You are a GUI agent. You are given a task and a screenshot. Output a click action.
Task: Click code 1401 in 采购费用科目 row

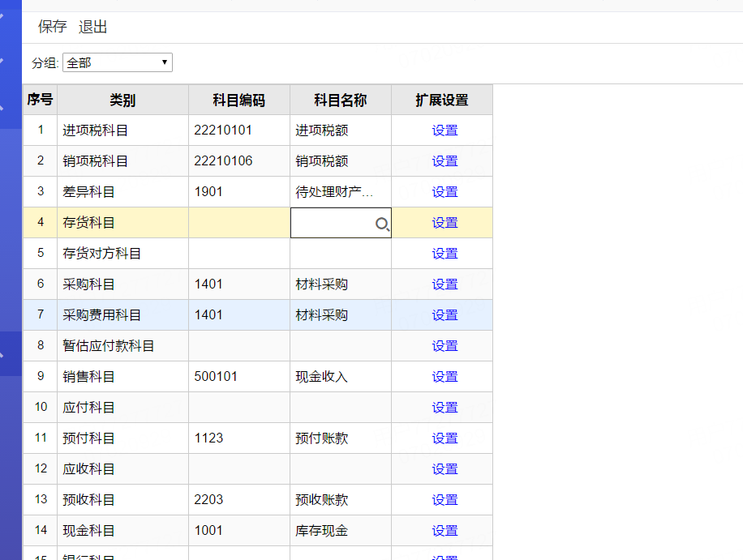239,314
